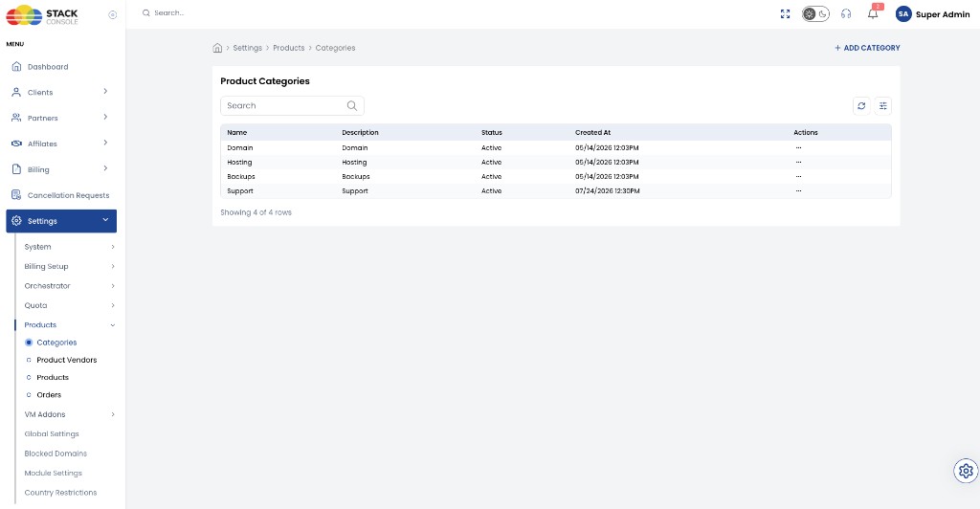The height and width of the screenshot is (509, 980).
Task: Open support via the headset icon
Action: point(846,13)
